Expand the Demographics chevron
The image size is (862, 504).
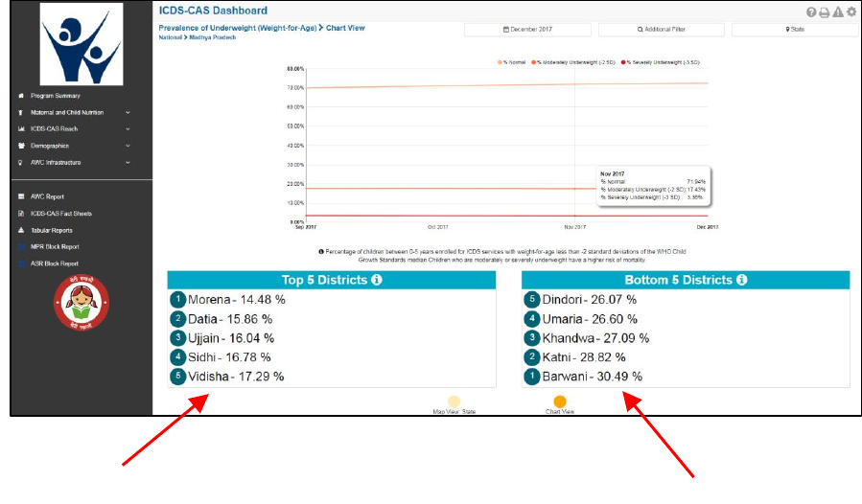128,146
